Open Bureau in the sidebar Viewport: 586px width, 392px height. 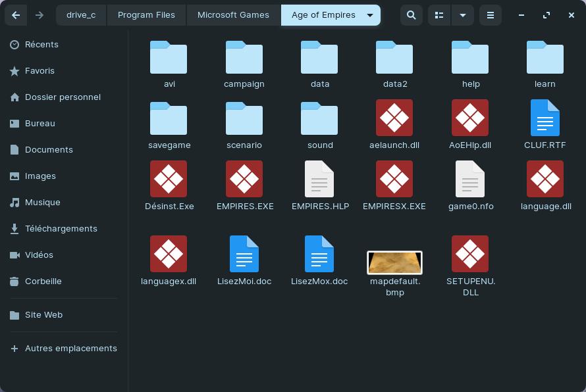point(64,124)
